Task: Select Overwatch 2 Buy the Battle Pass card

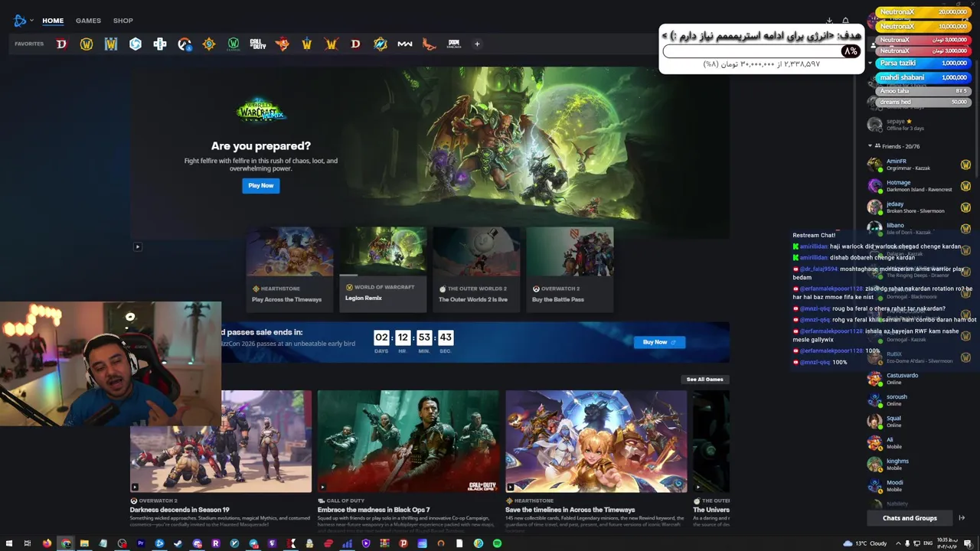Action: [x=570, y=269]
